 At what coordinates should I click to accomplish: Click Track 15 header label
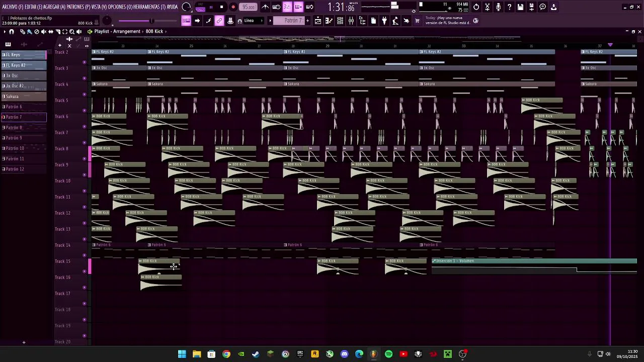(63, 261)
